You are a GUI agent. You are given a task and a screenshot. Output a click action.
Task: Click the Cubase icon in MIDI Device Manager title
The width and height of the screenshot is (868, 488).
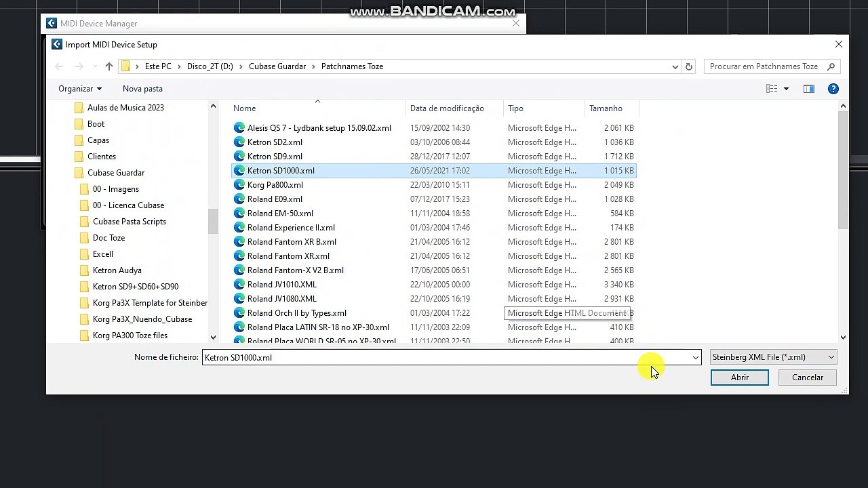point(51,24)
